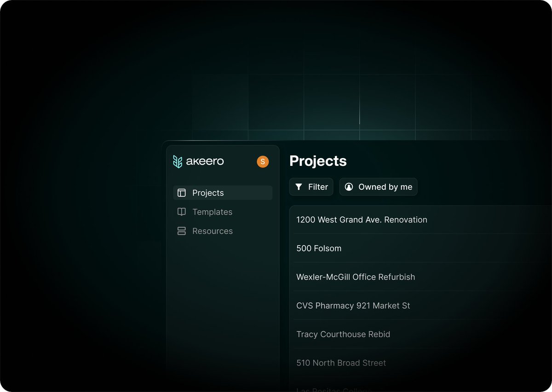Open the 1200 West Grand Ave. Renovation project
Screen dimensions: 552x392
[x=362, y=220]
